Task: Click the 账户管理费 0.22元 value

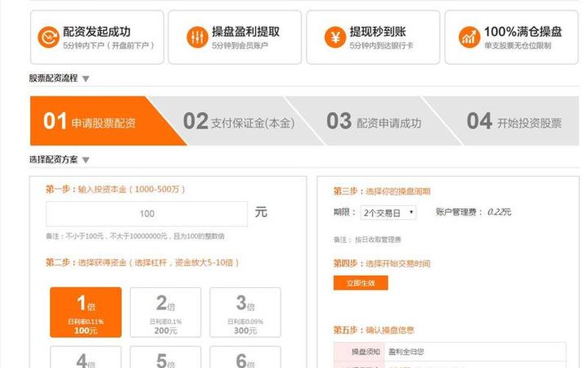Action: click(499, 212)
